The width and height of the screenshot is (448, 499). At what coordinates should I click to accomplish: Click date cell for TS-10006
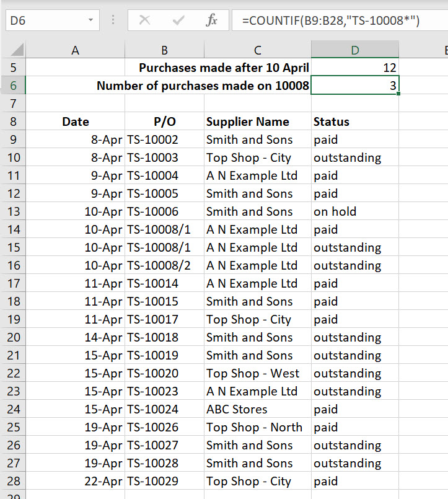point(75,211)
